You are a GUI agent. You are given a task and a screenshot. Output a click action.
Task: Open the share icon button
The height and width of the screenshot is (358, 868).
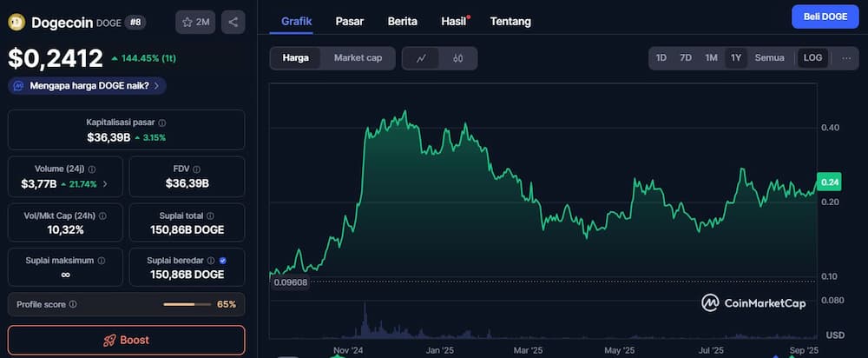233,23
